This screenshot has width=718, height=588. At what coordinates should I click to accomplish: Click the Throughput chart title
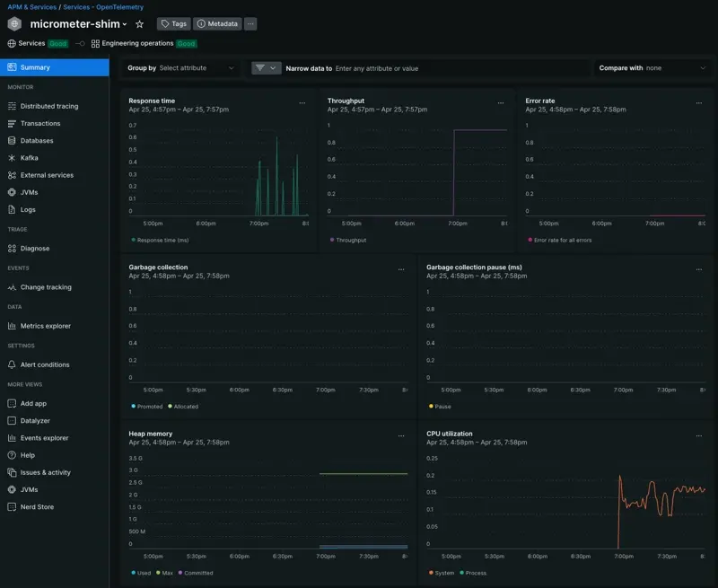pyautogui.click(x=346, y=101)
